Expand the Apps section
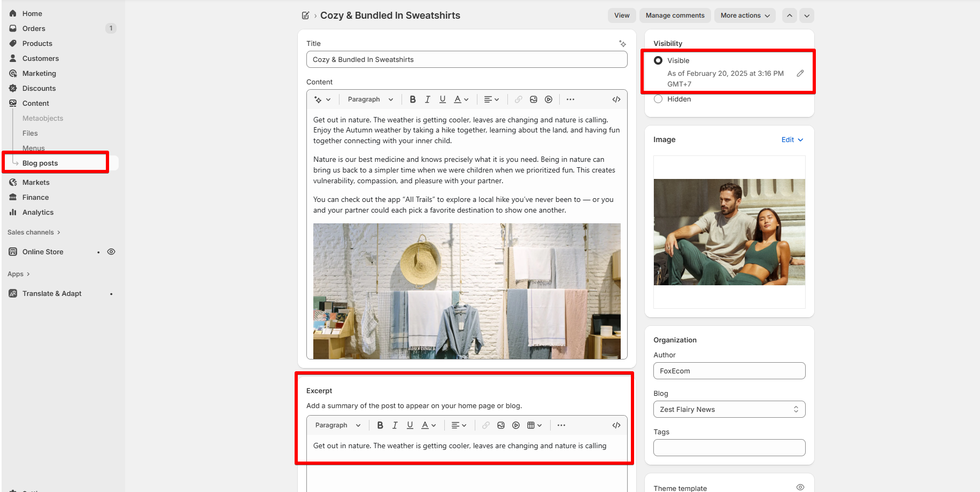The width and height of the screenshot is (980, 492). [19, 274]
